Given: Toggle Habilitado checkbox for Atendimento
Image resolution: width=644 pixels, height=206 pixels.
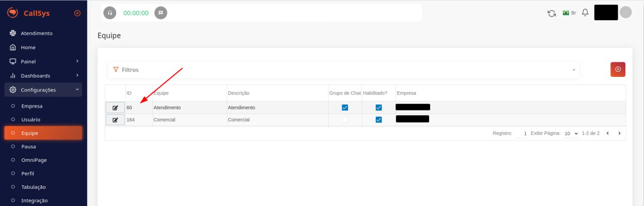Looking at the screenshot, I should pyautogui.click(x=378, y=108).
